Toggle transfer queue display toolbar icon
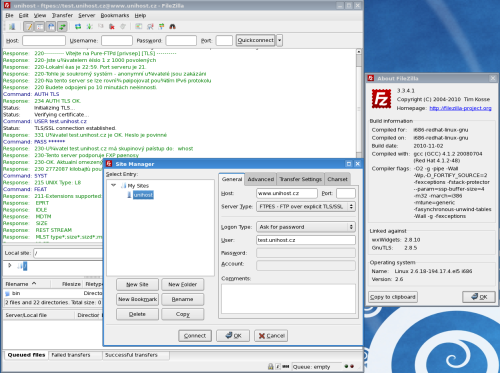Screen dimensions: 500x373 62,27
